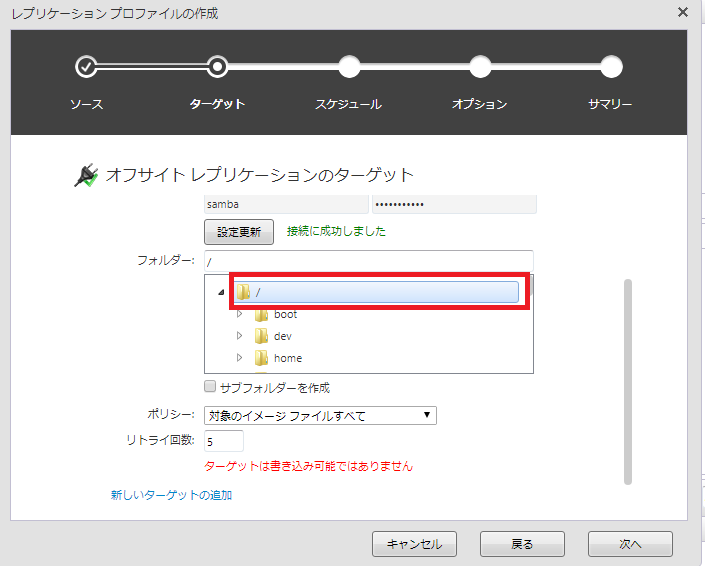Click the dev folder icon

pyautogui.click(x=261, y=336)
